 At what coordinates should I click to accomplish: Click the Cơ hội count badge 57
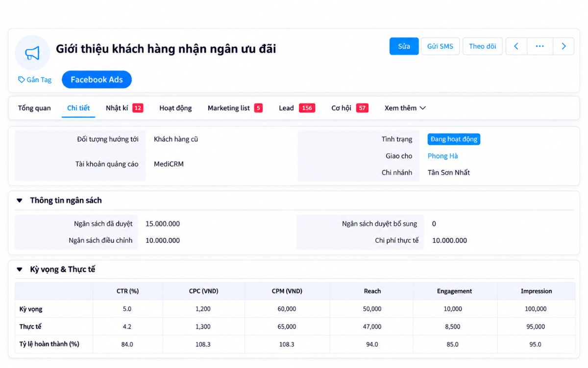click(362, 108)
